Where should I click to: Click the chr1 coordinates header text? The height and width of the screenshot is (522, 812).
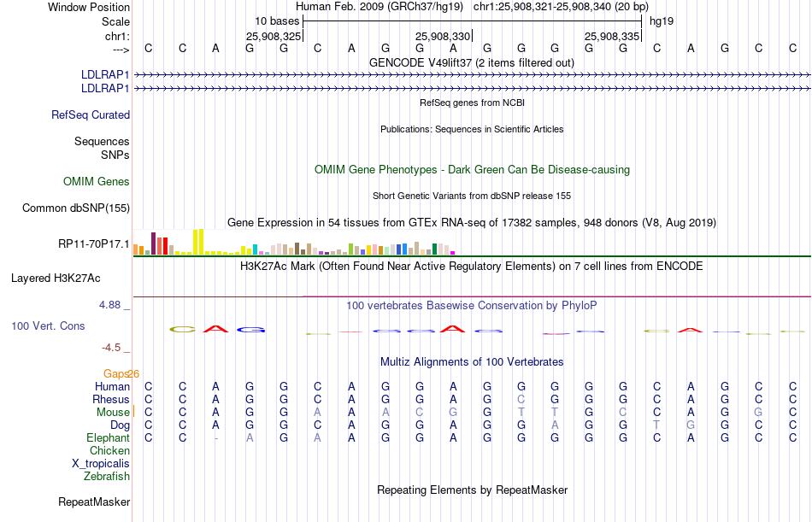[x=561, y=7]
